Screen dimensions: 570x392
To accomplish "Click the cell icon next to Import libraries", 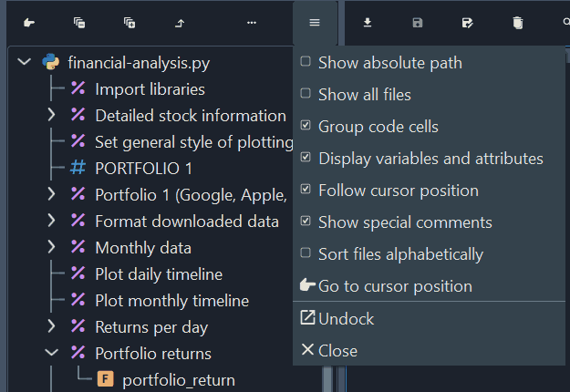I will (78, 88).
